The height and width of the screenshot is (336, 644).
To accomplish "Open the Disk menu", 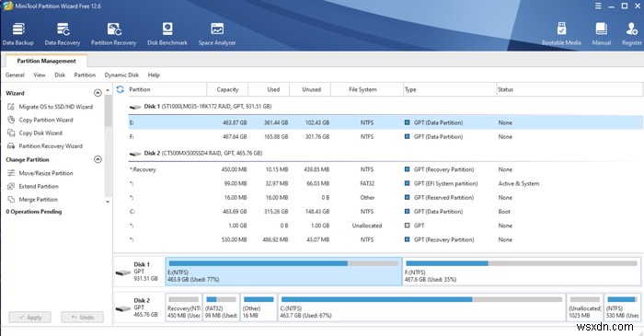I will click(60, 75).
